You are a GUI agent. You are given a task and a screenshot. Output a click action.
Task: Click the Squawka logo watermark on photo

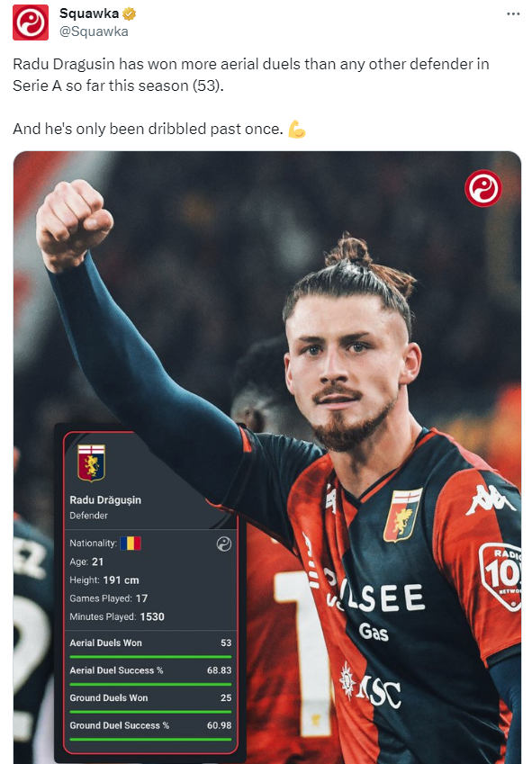(482, 188)
